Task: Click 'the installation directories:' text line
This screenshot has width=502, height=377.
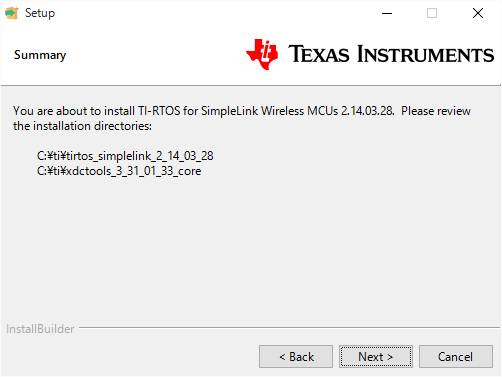Action: coord(82,126)
